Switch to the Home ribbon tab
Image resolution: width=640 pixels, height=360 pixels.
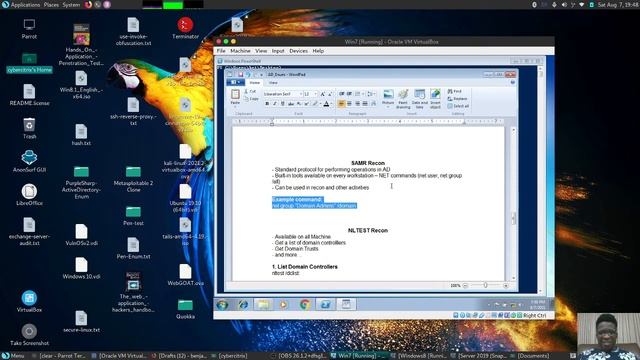point(255,82)
